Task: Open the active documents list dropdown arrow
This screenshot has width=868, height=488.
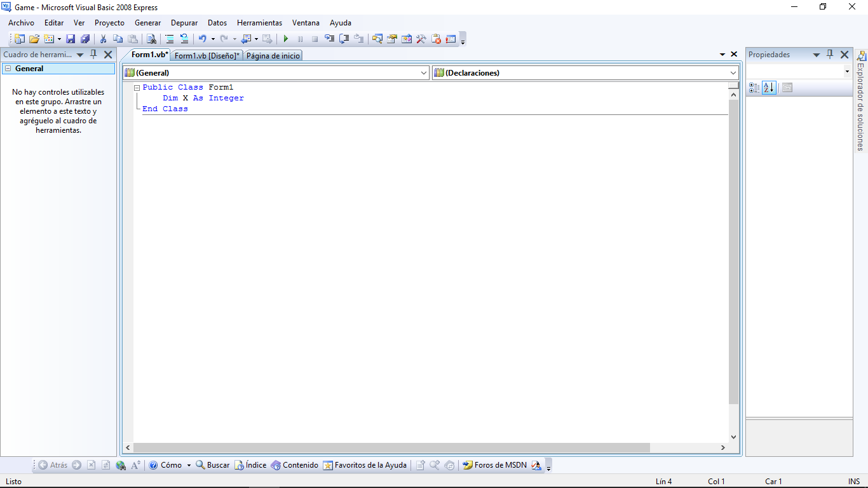Action: point(722,55)
